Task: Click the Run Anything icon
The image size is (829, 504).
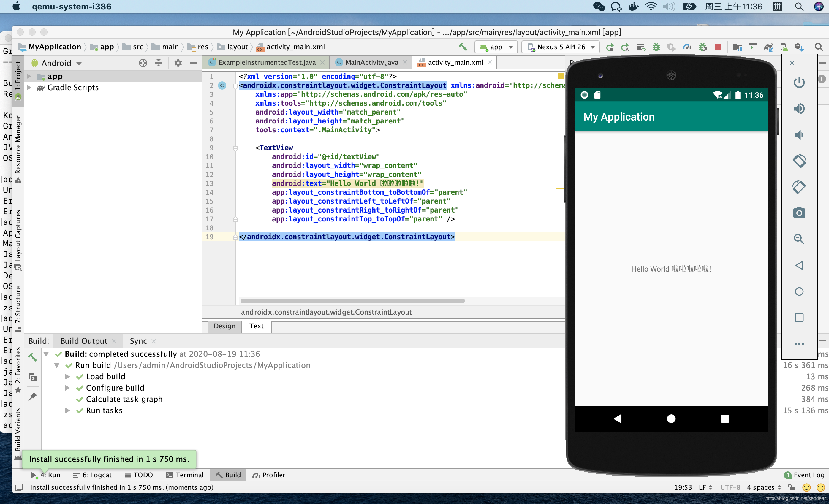Action: pos(753,47)
